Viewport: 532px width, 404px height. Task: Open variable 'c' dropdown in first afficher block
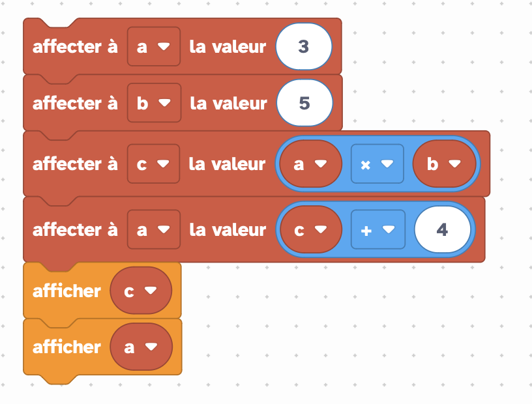point(141,291)
